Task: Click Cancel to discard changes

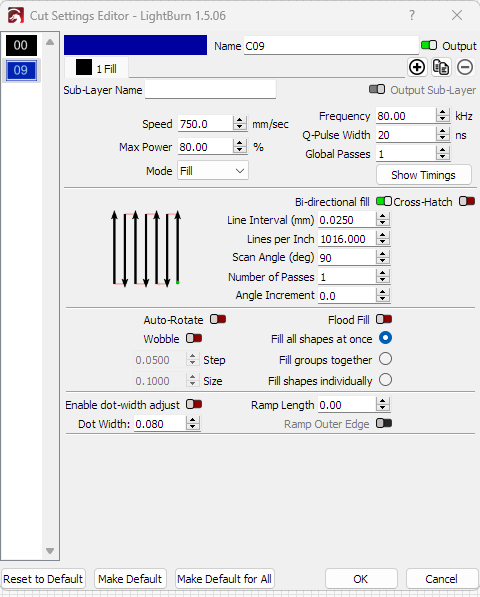Action: point(442,579)
